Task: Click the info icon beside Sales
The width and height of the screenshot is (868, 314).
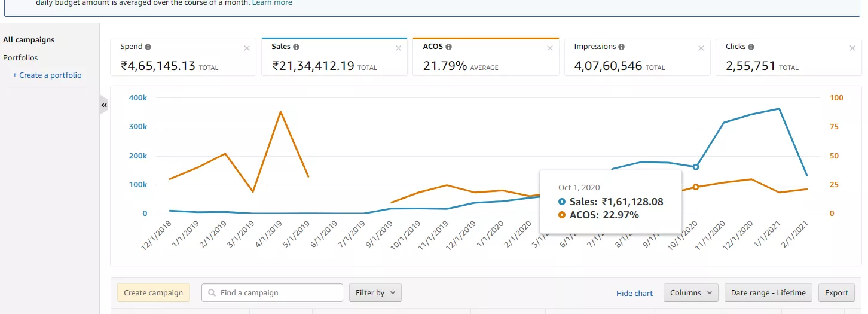Action: (296, 47)
